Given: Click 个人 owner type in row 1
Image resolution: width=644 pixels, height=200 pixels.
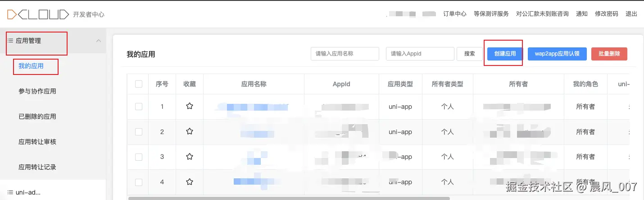Looking at the screenshot, I should (447, 107).
